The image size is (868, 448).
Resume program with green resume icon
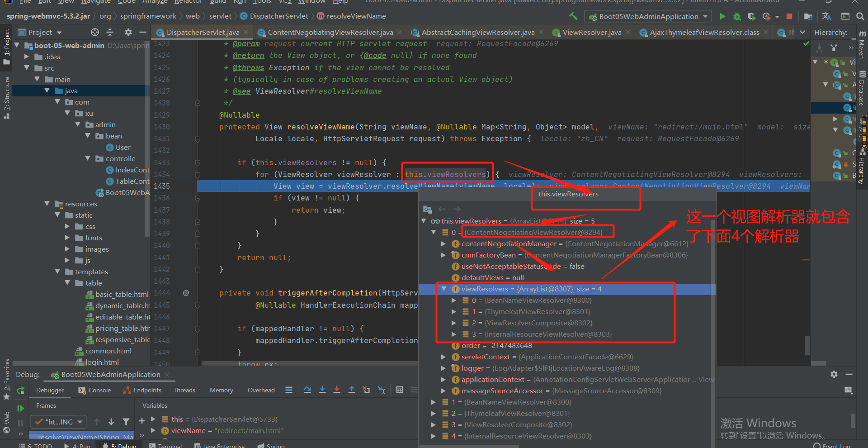point(20,408)
